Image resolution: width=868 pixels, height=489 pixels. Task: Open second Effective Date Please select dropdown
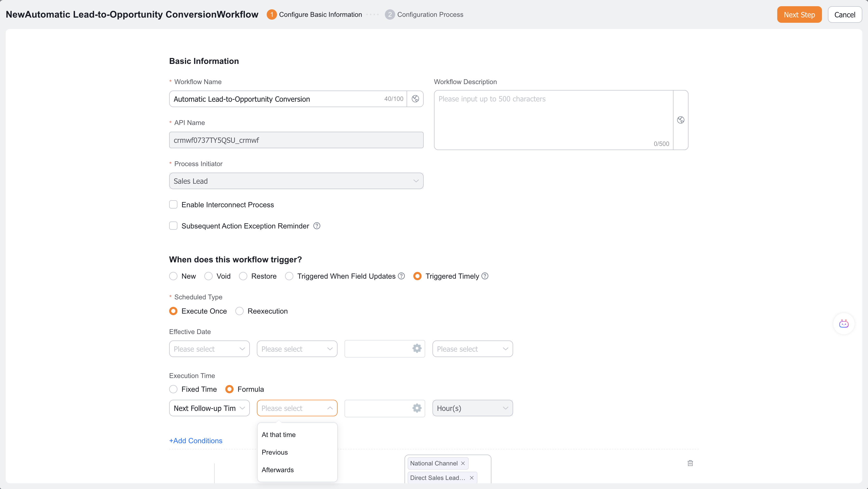tap(297, 349)
